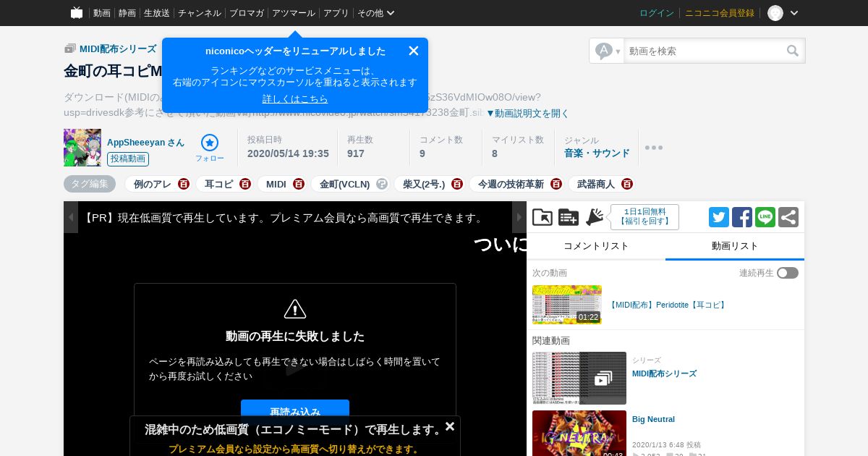Image resolution: width=868 pixels, height=456 pixels.
Task: Open 【MIDI配布】Peridotite【耳コピ】 title link
Action: click(x=667, y=305)
